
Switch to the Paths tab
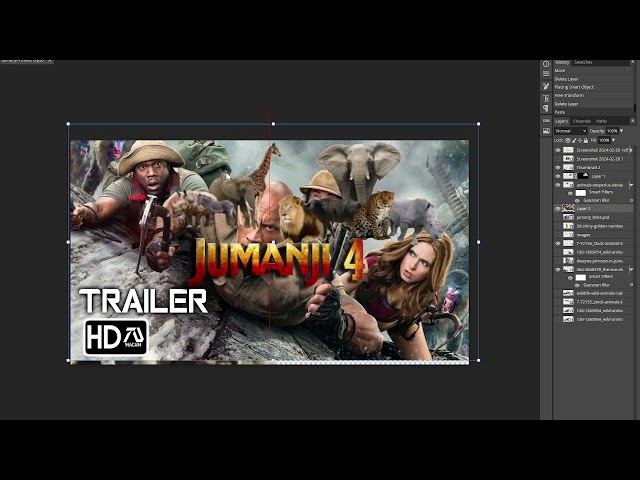(602, 121)
